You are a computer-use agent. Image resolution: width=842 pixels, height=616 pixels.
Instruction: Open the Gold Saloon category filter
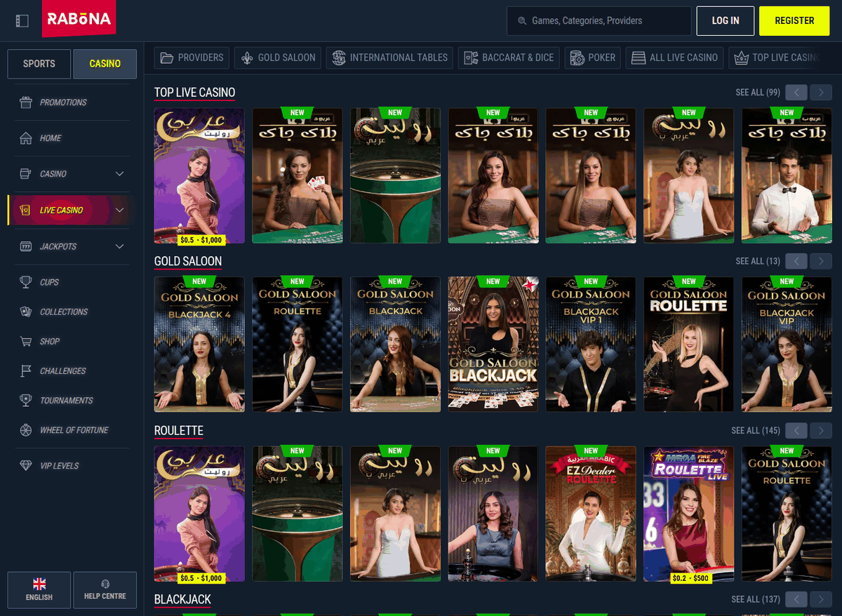point(278,58)
